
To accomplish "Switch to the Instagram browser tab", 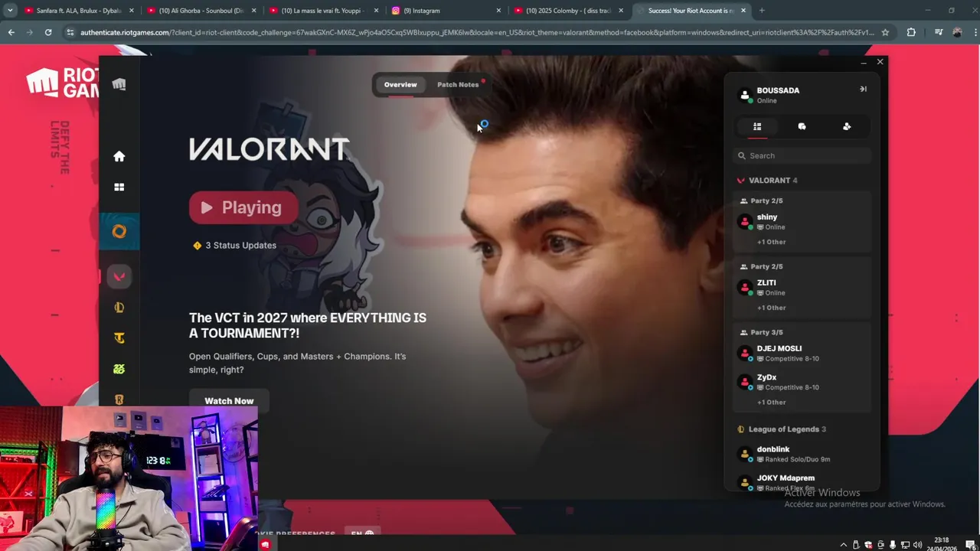I will tap(446, 11).
